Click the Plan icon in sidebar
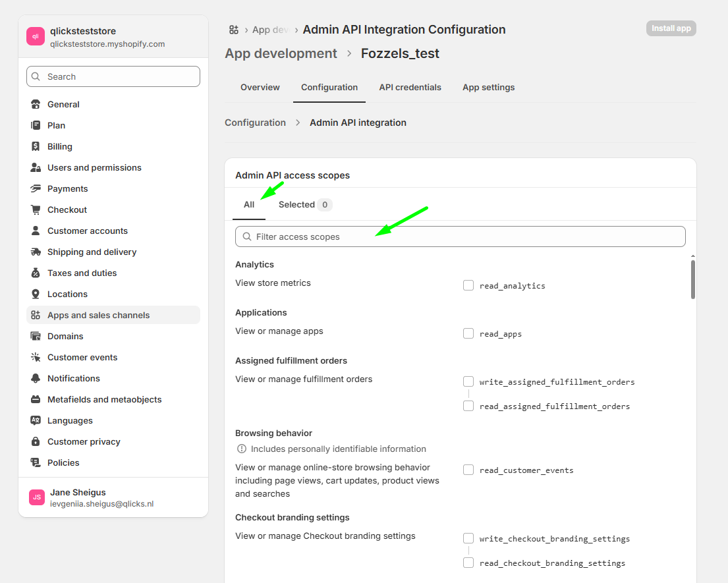 point(36,125)
